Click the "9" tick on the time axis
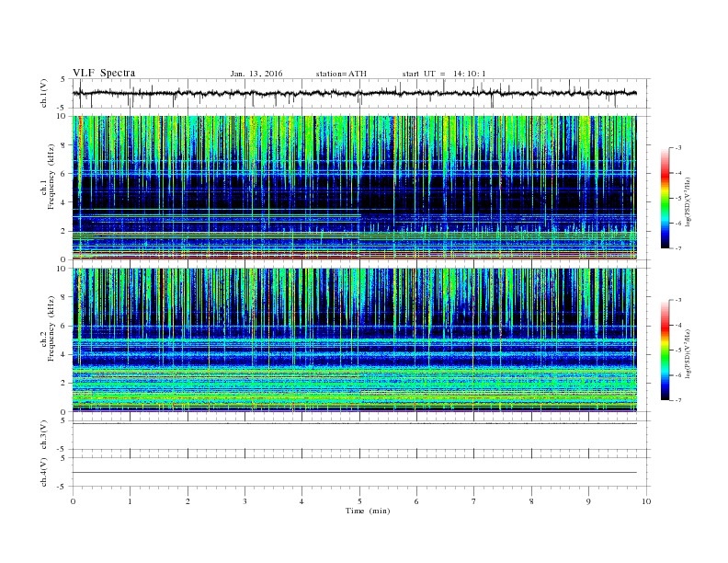This screenshot has width=728, height=563. pos(588,501)
